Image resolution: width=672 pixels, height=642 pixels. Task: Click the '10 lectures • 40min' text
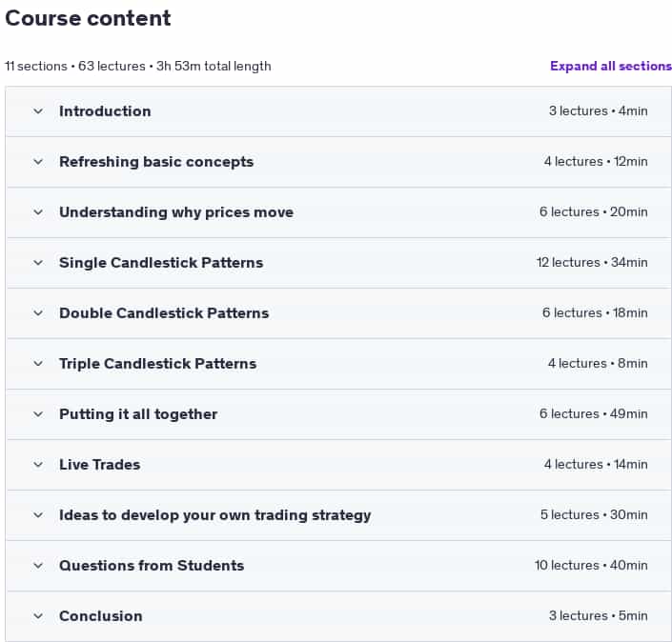pos(591,566)
